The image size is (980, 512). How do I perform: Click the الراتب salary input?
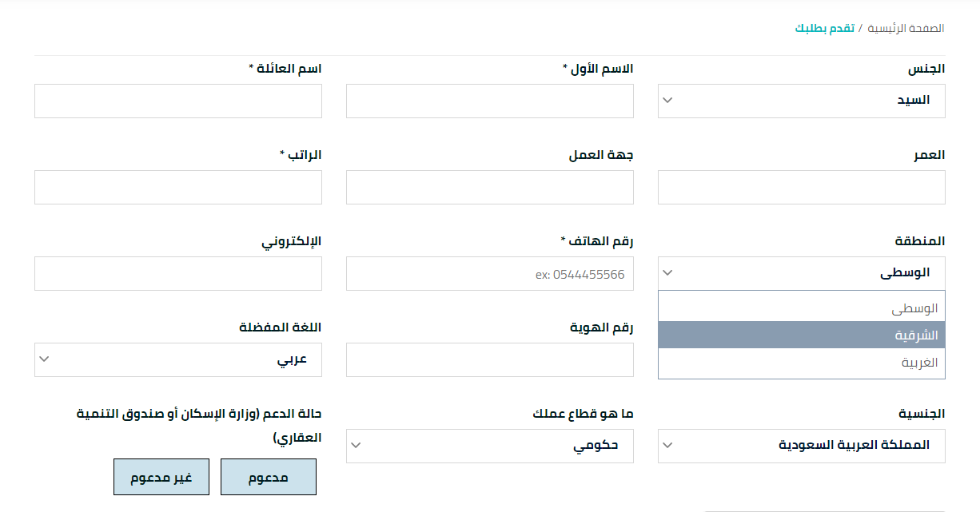click(178, 187)
